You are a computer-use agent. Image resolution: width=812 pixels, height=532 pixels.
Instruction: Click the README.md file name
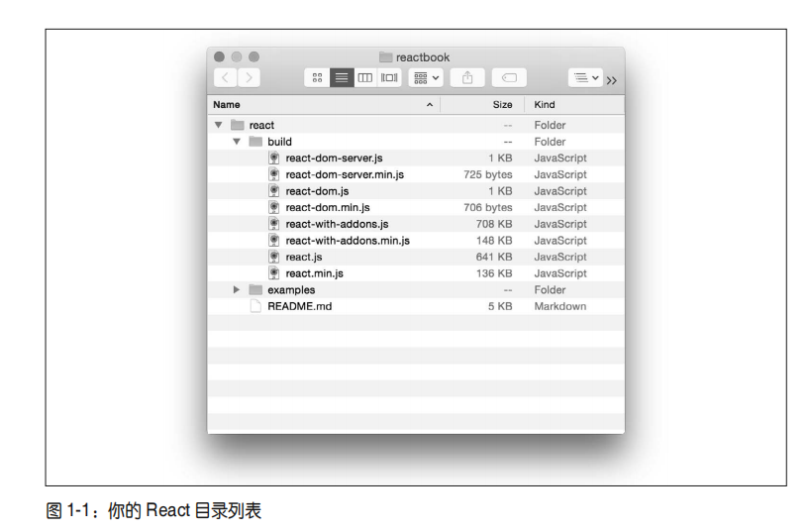tap(299, 306)
